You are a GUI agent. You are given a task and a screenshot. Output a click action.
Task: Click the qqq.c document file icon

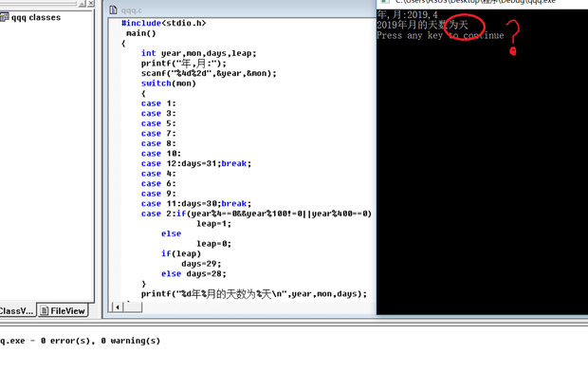coord(113,10)
